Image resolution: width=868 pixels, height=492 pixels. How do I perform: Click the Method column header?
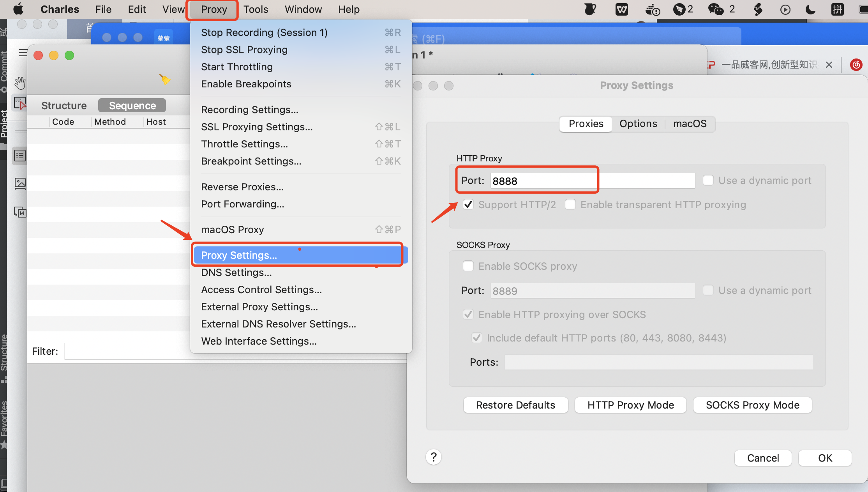click(x=110, y=122)
